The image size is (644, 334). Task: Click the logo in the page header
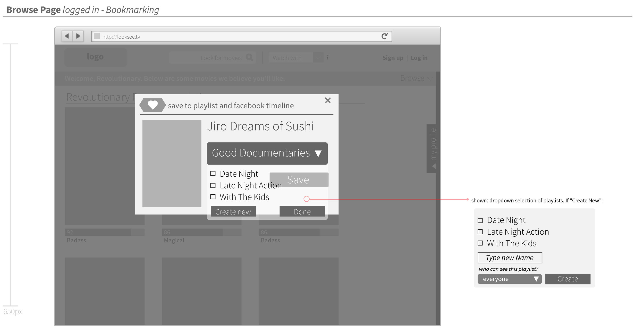point(96,57)
